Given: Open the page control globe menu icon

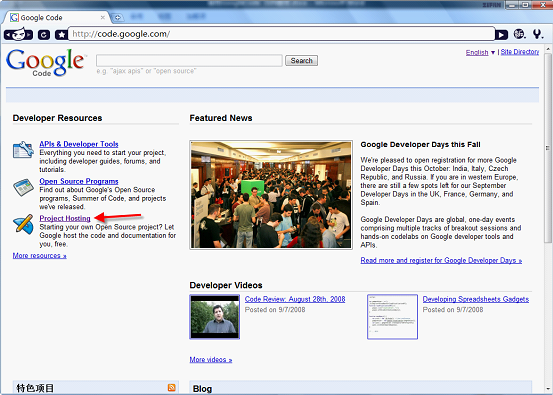Looking at the screenshot, I should tap(519, 34).
